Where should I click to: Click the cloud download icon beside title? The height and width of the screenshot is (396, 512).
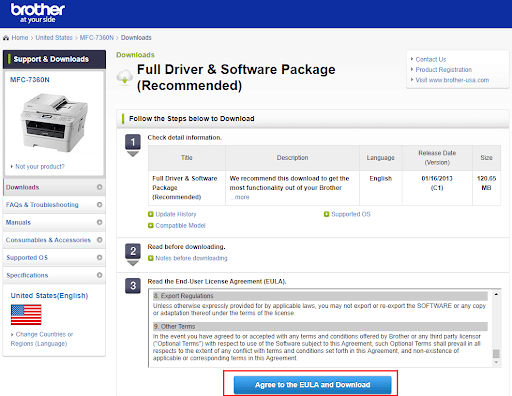(x=124, y=77)
